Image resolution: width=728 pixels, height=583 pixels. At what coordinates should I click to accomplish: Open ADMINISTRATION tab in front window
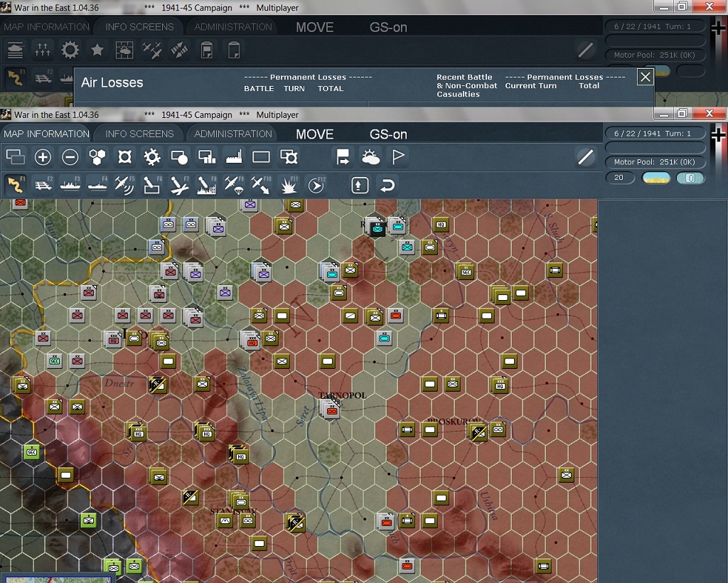[233, 134]
